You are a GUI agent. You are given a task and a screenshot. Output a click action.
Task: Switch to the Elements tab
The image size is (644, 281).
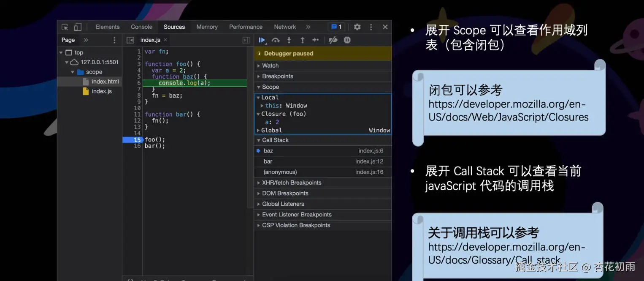pyautogui.click(x=108, y=27)
